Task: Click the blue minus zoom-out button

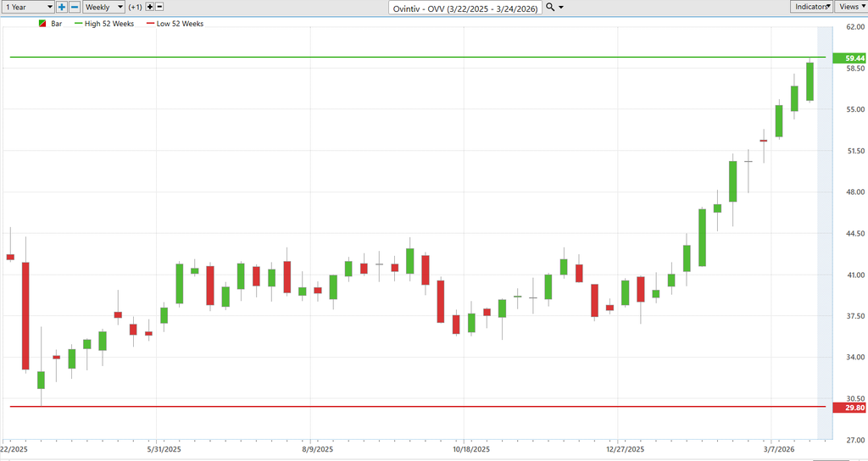Action: [x=75, y=7]
